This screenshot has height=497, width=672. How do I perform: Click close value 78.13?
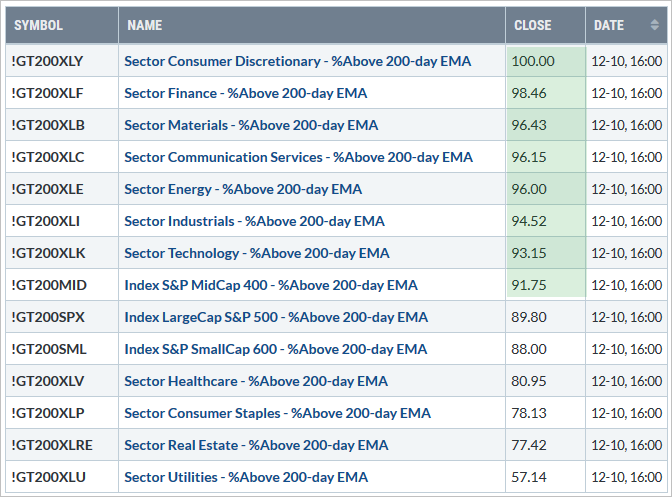(529, 413)
